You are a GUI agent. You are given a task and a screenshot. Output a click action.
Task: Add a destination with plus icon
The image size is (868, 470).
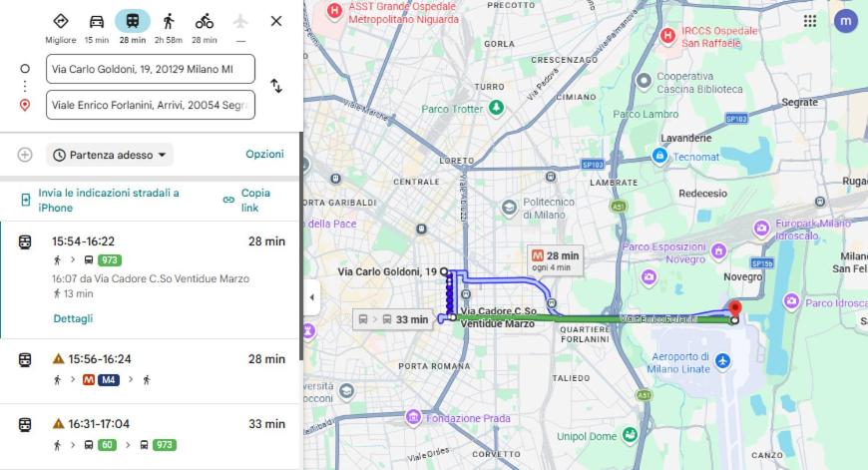(x=25, y=155)
